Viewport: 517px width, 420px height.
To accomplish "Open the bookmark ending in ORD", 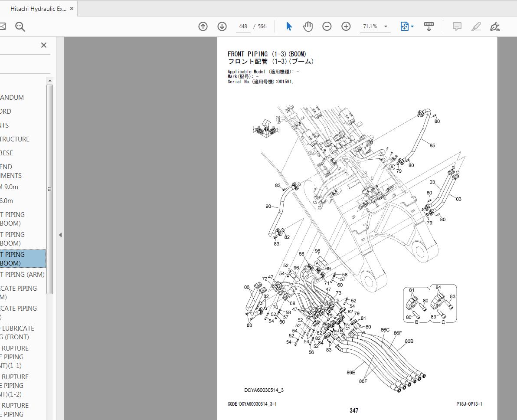I will pos(6,112).
